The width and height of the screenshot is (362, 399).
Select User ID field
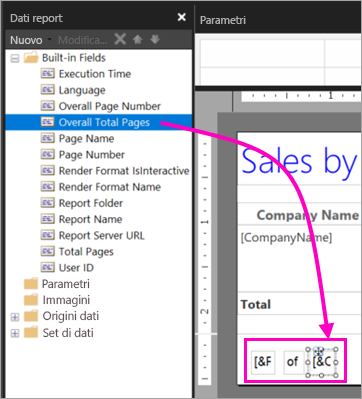76,268
